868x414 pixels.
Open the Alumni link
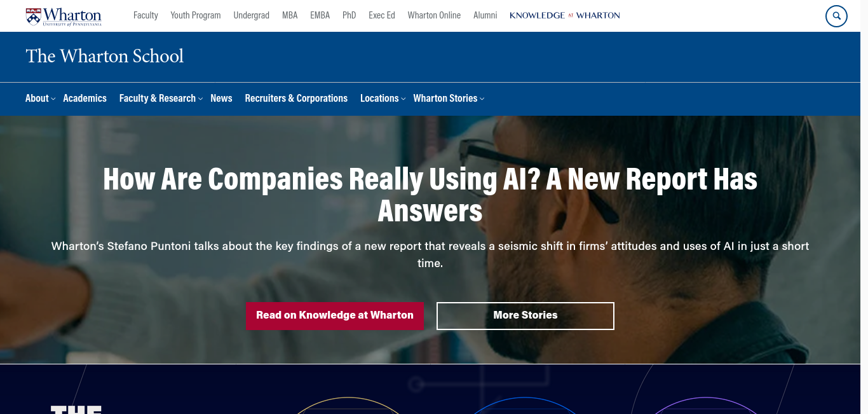(x=485, y=15)
